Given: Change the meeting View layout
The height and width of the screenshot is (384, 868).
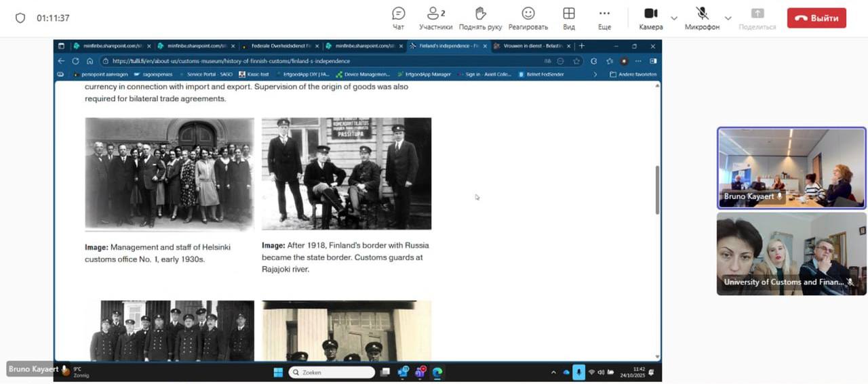Looking at the screenshot, I should pyautogui.click(x=569, y=18).
